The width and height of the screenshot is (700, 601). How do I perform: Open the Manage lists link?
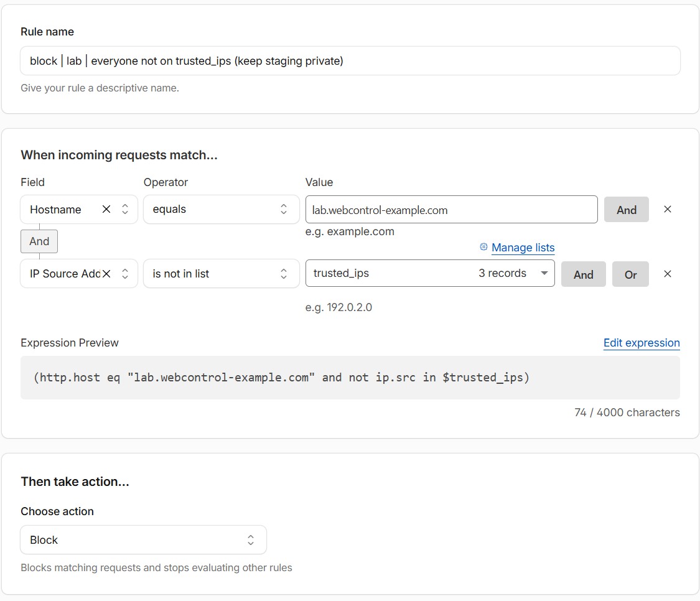tap(523, 248)
